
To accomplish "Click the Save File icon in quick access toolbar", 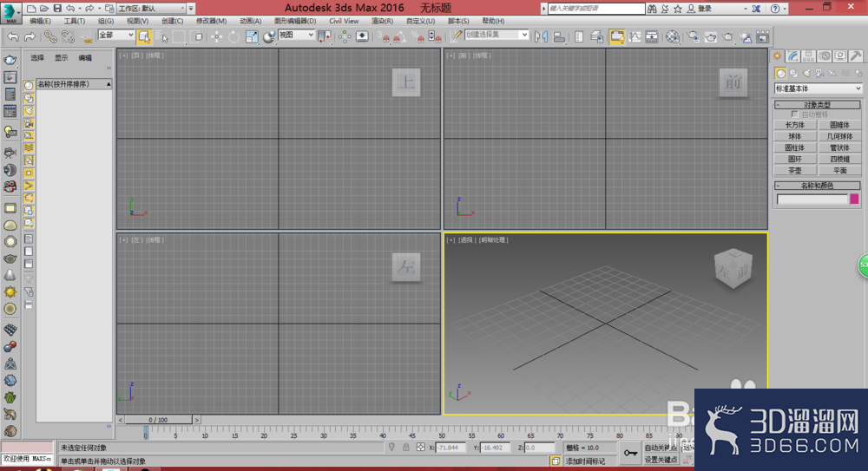I will pos(57,9).
